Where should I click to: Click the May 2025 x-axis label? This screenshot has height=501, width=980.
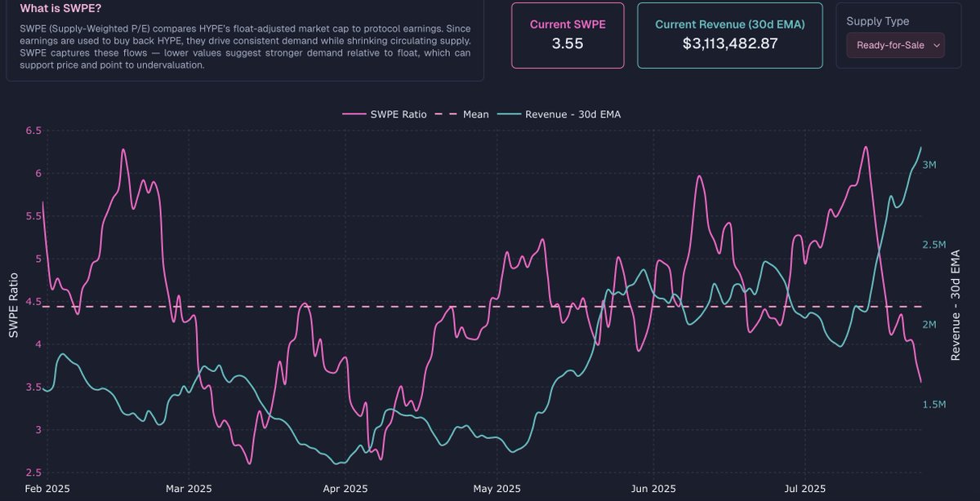497,489
